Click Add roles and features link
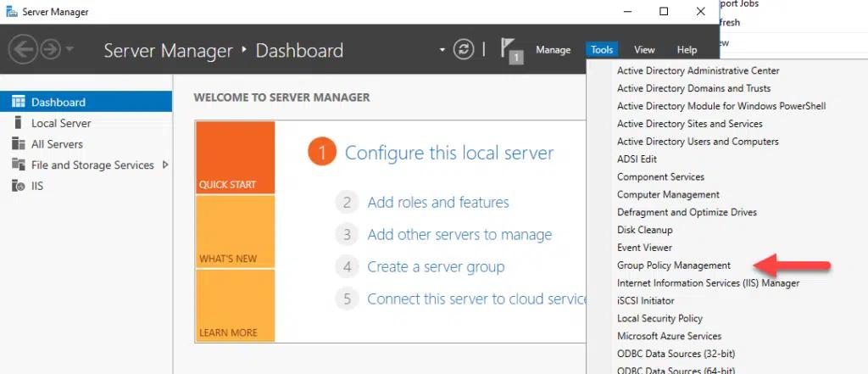868x374 pixels. pos(438,203)
